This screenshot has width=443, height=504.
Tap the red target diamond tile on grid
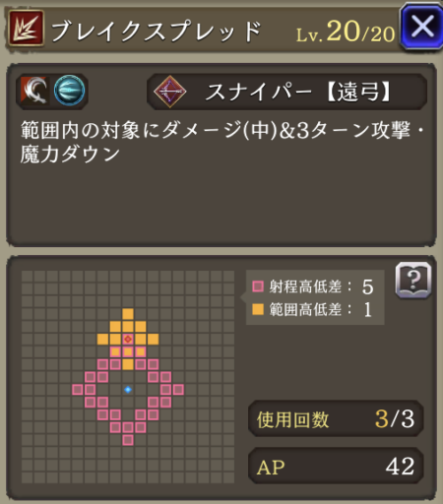click(128, 339)
